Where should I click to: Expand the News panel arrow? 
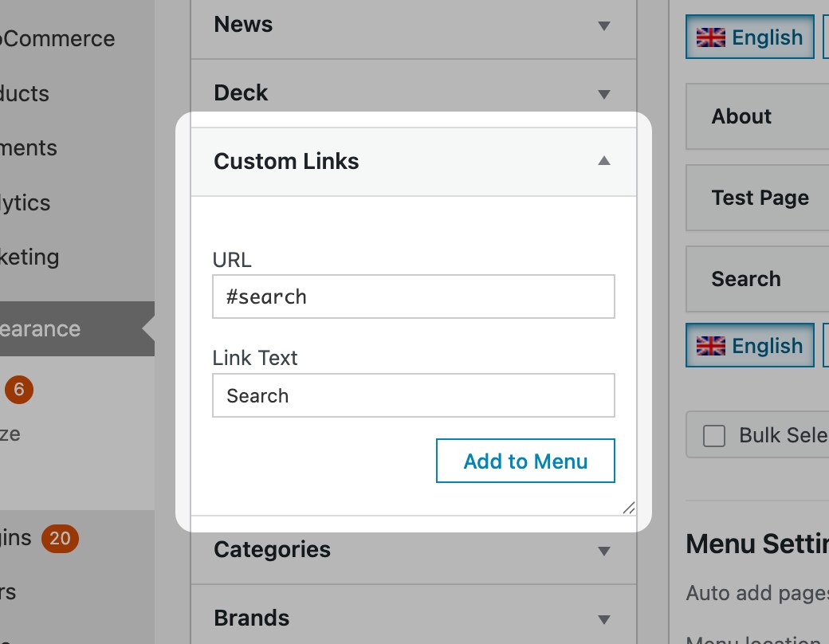pos(603,26)
